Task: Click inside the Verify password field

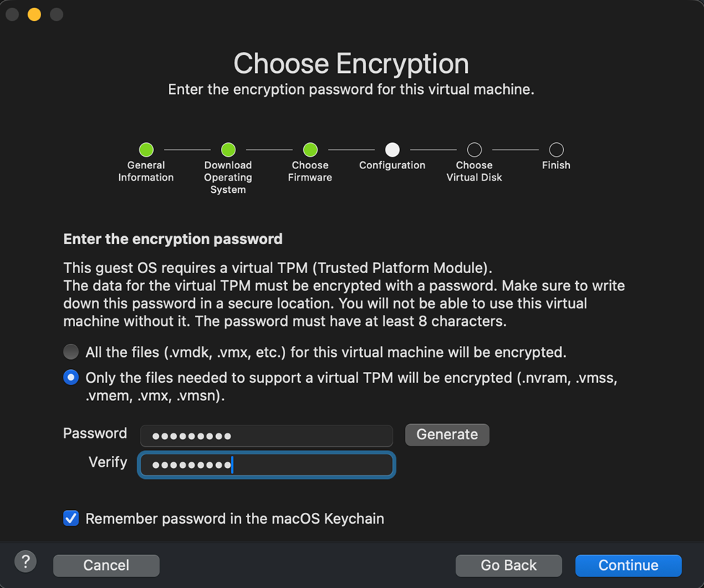Action: [x=266, y=464]
